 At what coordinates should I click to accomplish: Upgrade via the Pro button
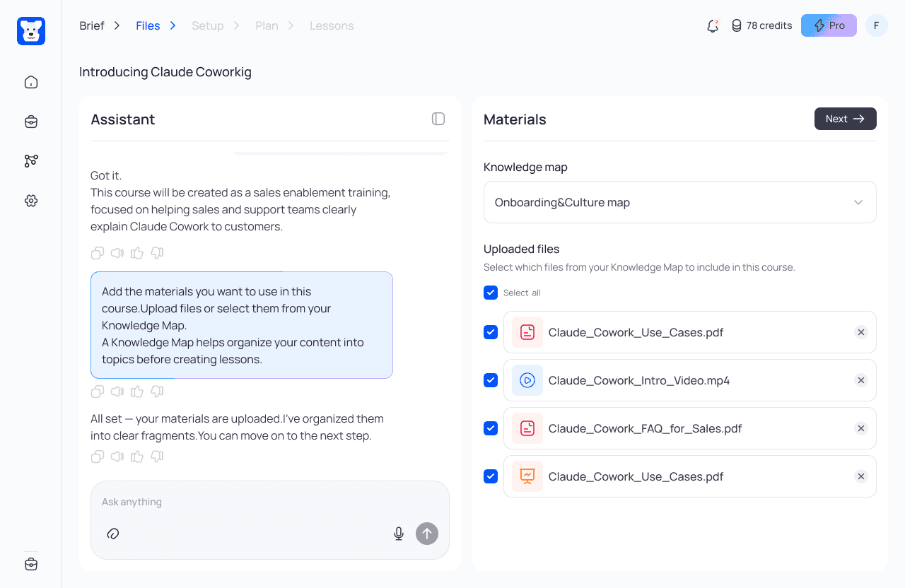click(x=829, y=25)
